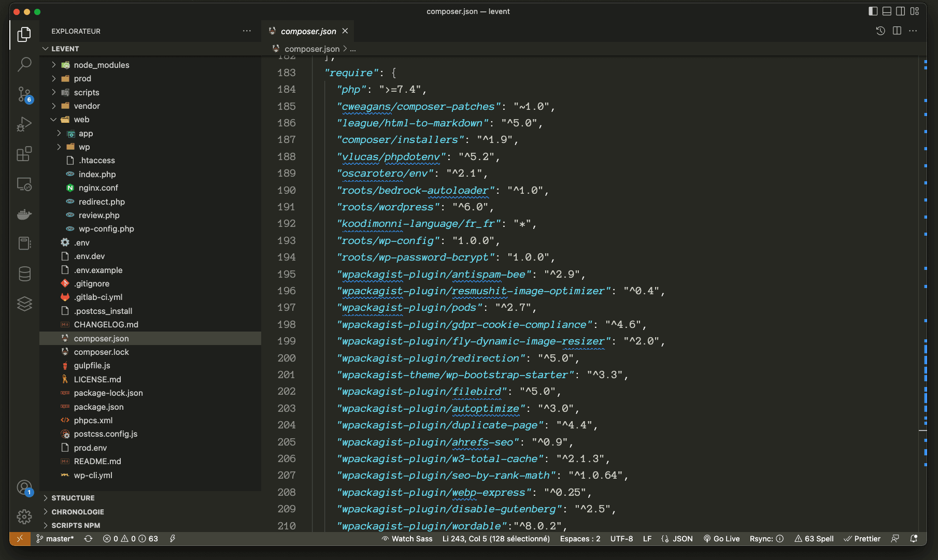
Task: Click Li 243, Col 5 cursor position
Action: 496,539
